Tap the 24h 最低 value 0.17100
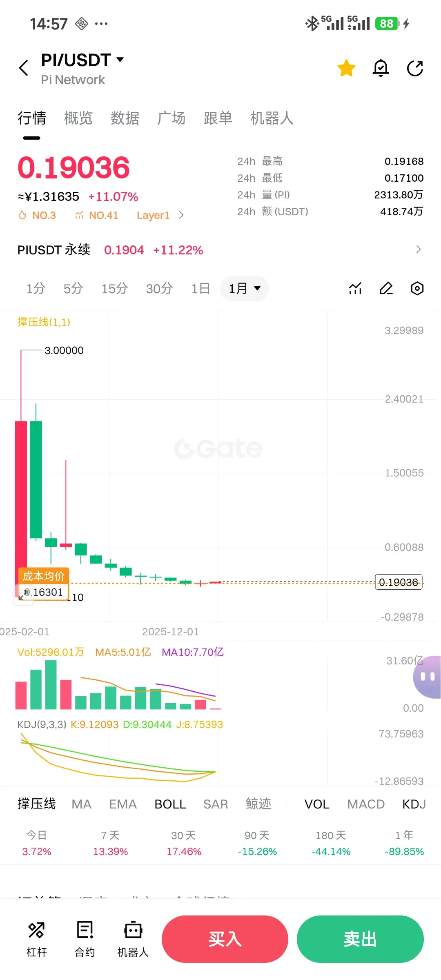This screenshot has width=441, height=980. point(404,178)
